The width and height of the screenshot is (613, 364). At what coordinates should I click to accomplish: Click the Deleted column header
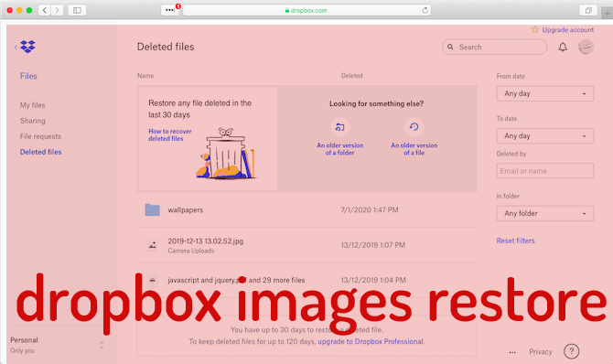(x=352, y=76)
